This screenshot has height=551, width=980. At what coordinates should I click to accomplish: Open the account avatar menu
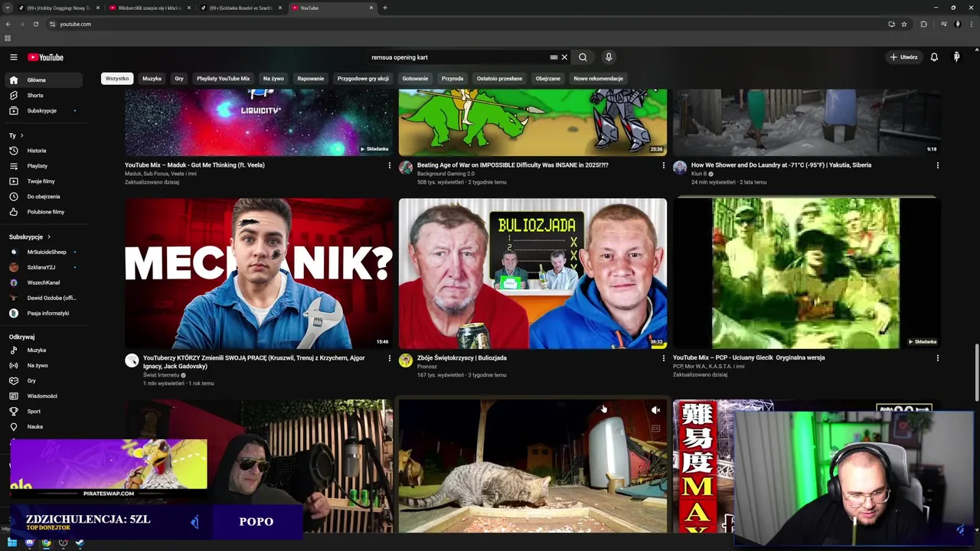pos(956,57)
